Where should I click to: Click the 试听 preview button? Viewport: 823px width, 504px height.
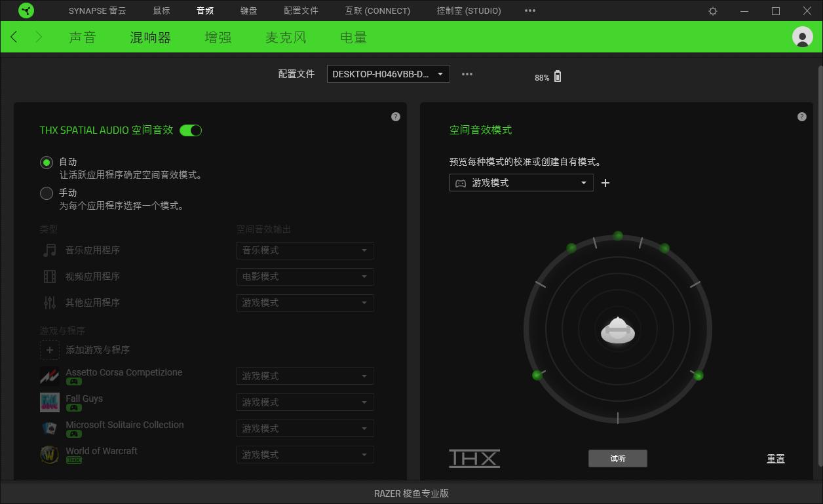pyautogui.click(x=617, y=458)
